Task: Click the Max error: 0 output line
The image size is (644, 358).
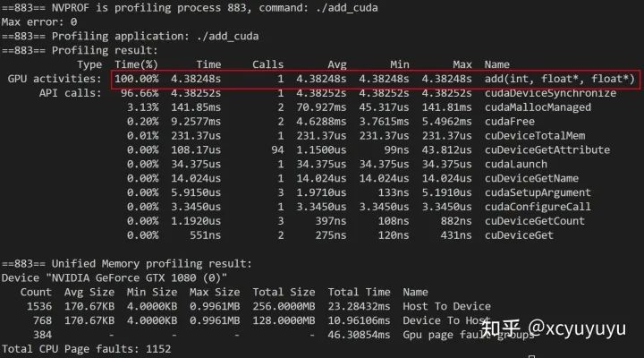Action: [x=39, y=21]
